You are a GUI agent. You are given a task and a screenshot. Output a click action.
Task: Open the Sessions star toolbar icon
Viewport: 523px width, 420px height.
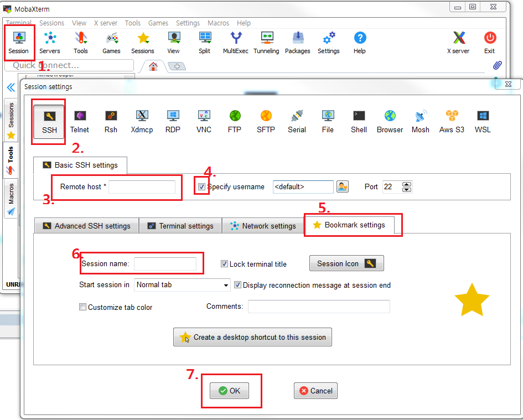(x=143, y=43)
